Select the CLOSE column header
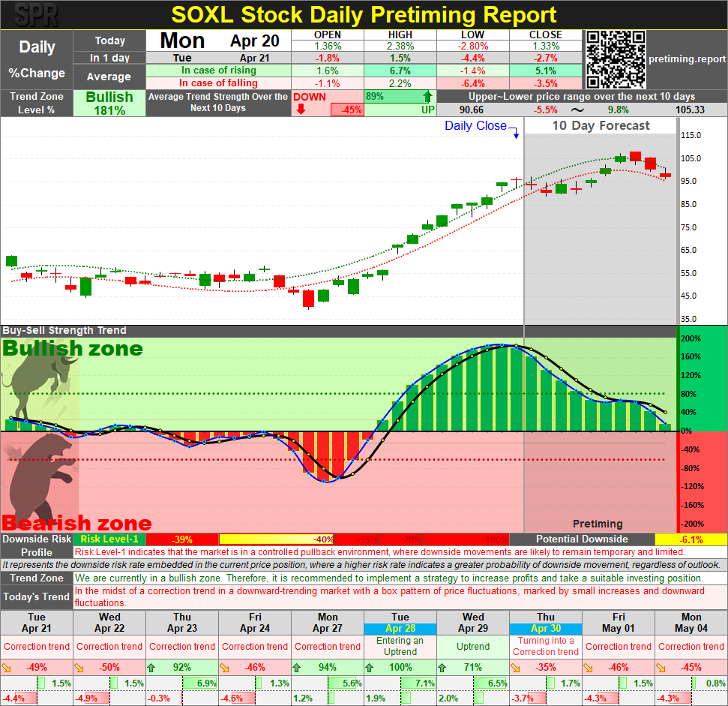 546,35
